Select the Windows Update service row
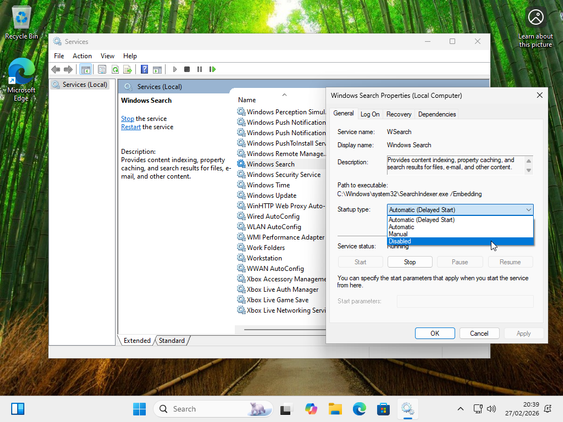The height and width of the screenshot is (422, 563). click(281, 195)
